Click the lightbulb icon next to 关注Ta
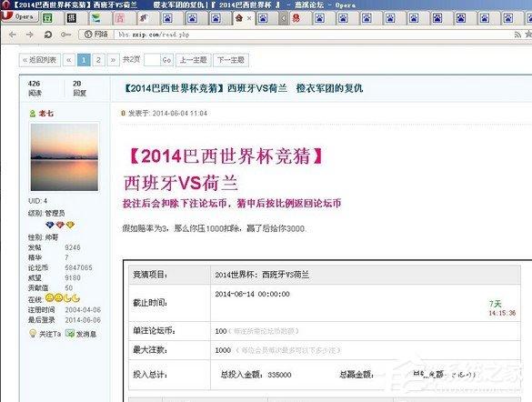The image size is (532, 402). tap(33, 334)
